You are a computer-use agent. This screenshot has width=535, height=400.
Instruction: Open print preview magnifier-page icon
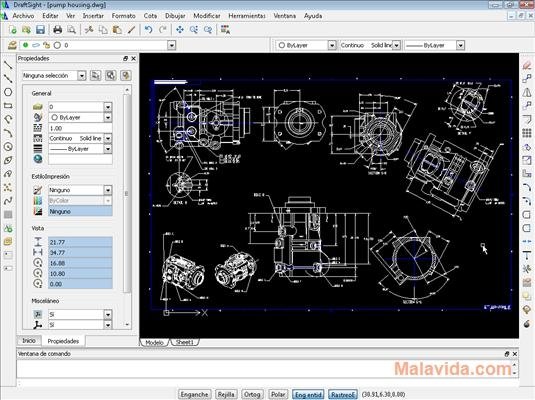[x=71, y=30]
